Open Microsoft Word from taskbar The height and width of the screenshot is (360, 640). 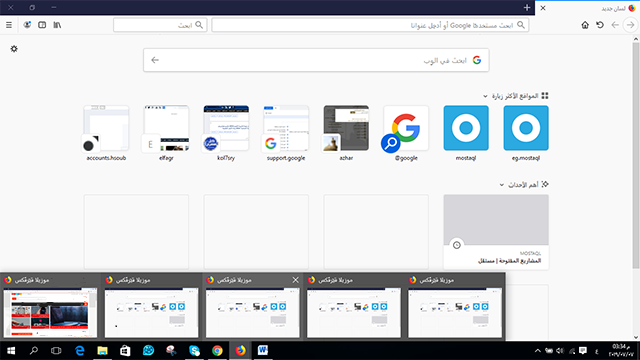(263, 351)
